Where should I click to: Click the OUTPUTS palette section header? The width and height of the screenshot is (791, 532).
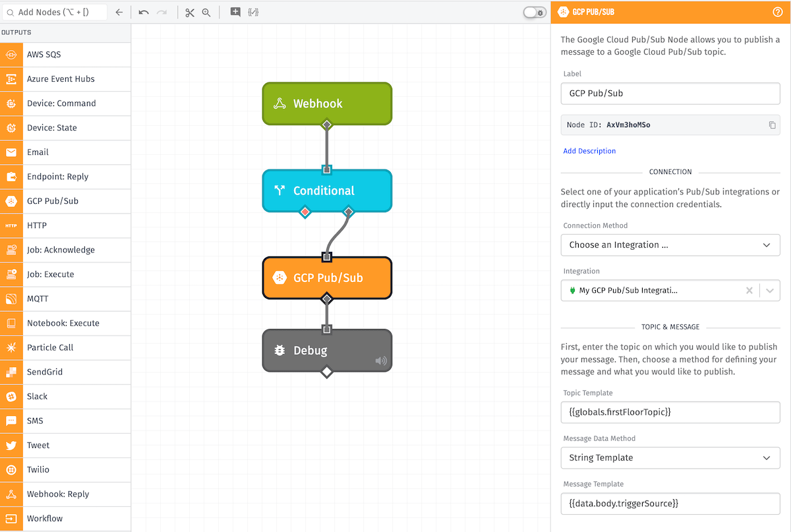(x=65, y=32)
